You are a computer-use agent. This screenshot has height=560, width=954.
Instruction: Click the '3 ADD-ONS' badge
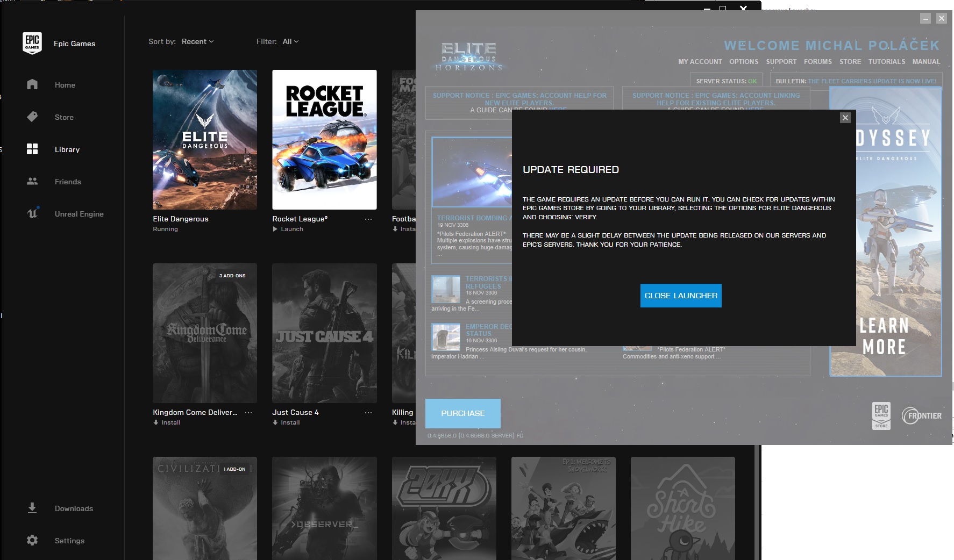tap(232, 276)
